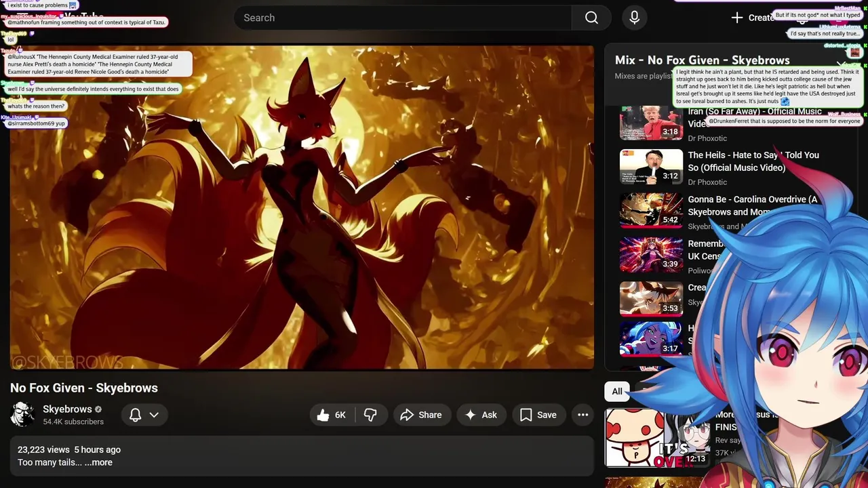Open Gonna Be Carolina Overdrive title
Image resolution: width=868 pixels, height=488 pixels.
tap(753, 205)
